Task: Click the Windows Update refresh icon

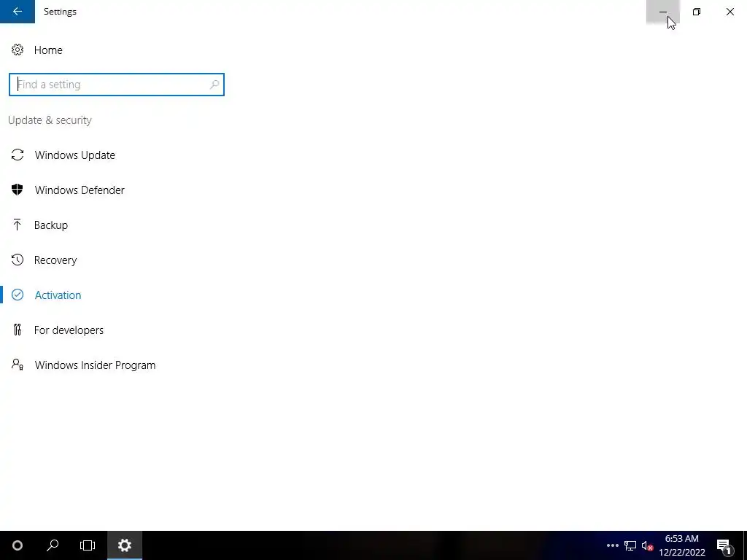Action: point(18,155)
